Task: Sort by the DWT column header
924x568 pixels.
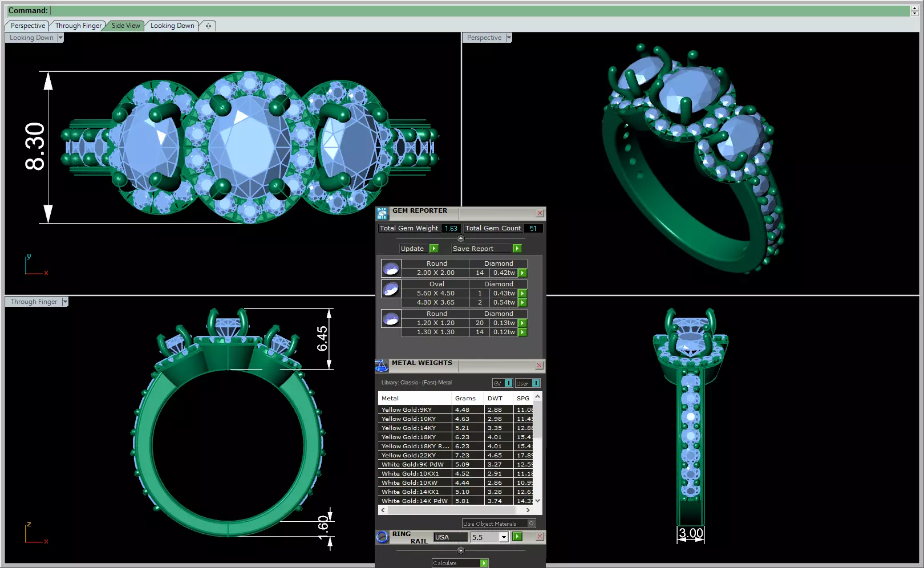Action: 498,398
